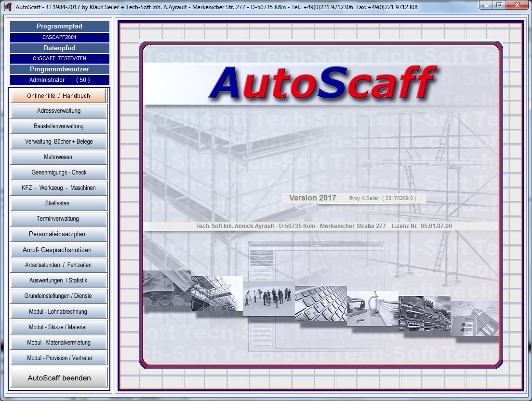Open Adressverwaltung module
The height and width of the screenshot is (401, 532).
[59, 111]
